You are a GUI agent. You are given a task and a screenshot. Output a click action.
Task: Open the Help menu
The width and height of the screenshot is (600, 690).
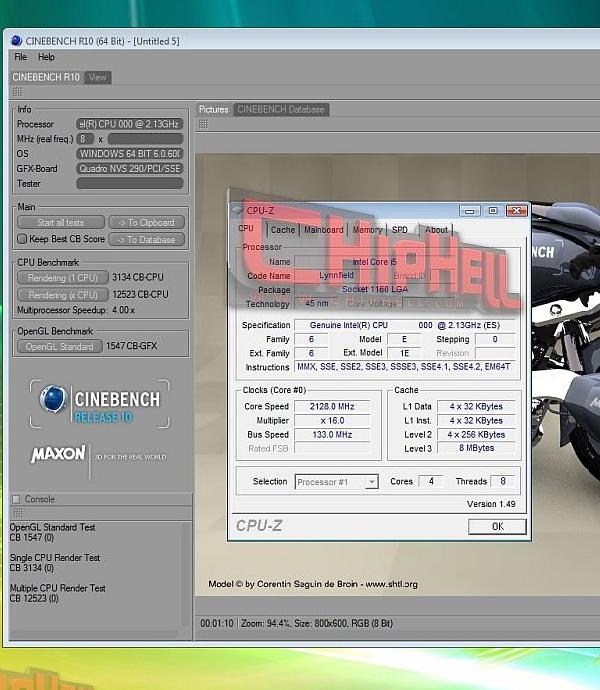point(46,57)
